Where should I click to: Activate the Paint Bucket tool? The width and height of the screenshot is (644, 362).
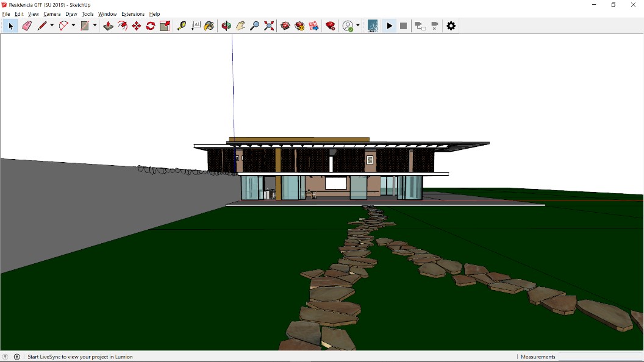tap(209, 26)
